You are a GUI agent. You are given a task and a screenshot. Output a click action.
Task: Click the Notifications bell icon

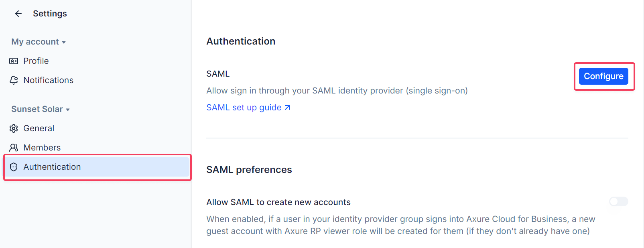point(14,80)
